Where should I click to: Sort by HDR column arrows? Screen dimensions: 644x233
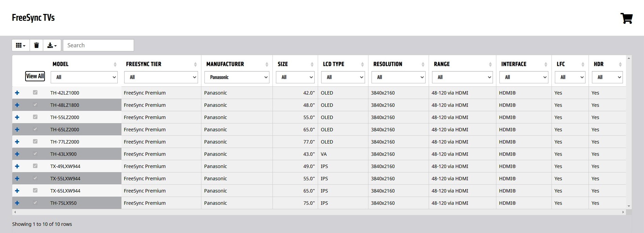tap(620, 64)
